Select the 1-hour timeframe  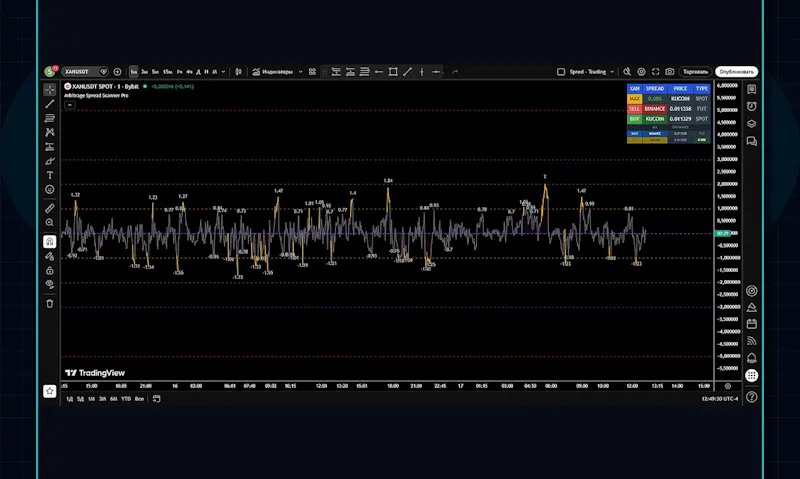pos(179,72)
